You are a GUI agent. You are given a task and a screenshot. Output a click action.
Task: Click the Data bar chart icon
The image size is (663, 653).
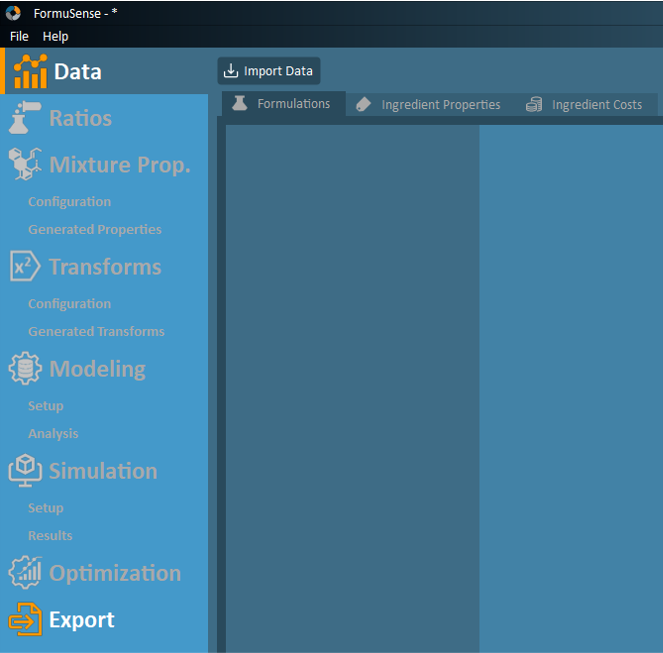30,71
